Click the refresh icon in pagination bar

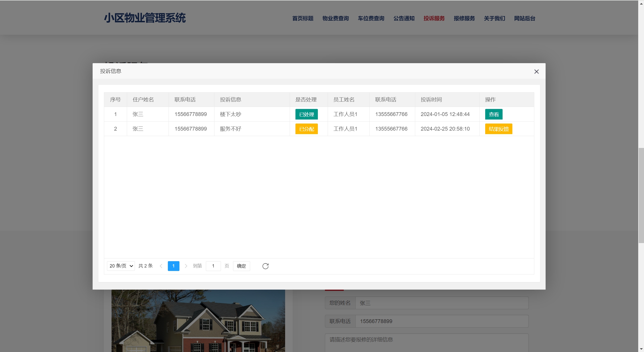pyautogui.click(x=265, y=266)
